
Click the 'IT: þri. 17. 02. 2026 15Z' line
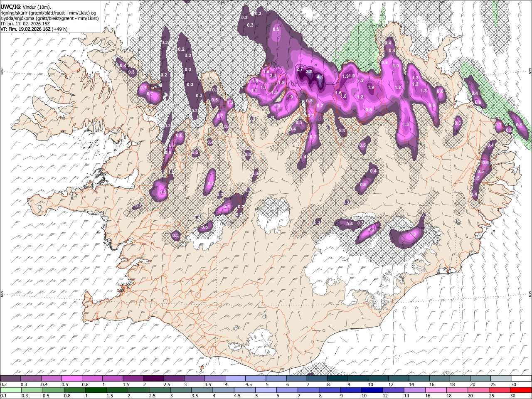click(26, 24)
